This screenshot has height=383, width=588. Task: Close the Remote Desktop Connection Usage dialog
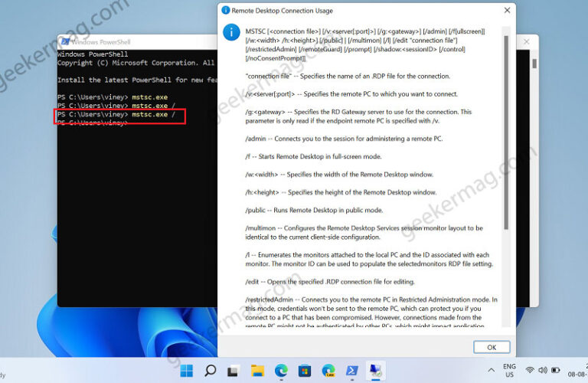506,11
